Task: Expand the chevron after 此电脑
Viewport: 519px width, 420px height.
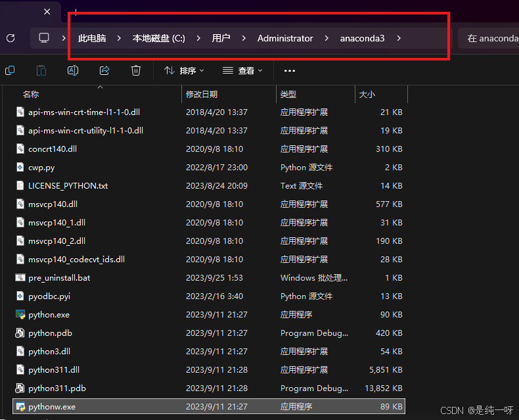Action: pos(119,38)
